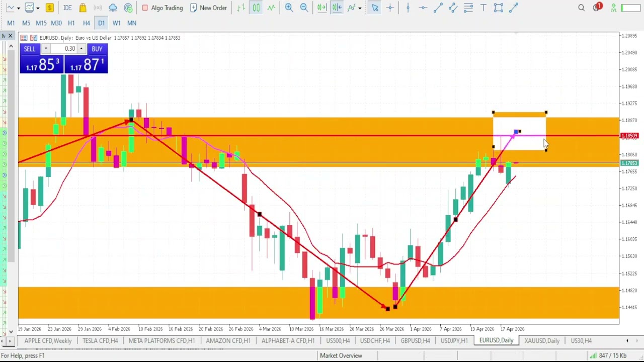Switch to XAUUSD,Daily tab
Image resolution: width=644 pixels, height=362 pixels.
[542, 340]
